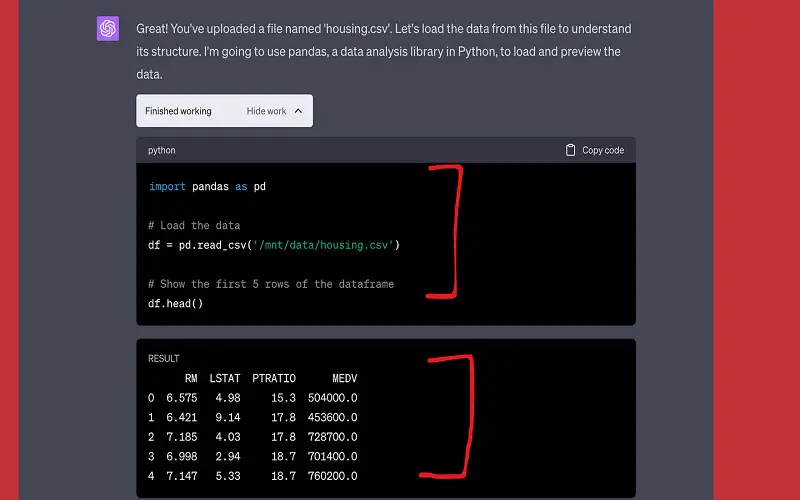Image resolution: width=800 pixels, height=500 pixels.
Task: Click the MEDV column header
Action: 344,379
